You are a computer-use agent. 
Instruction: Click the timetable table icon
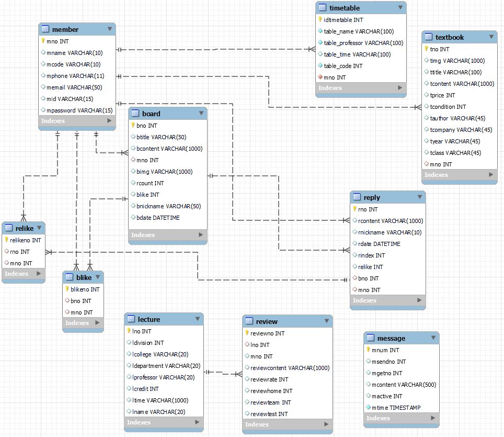point(323,7)
